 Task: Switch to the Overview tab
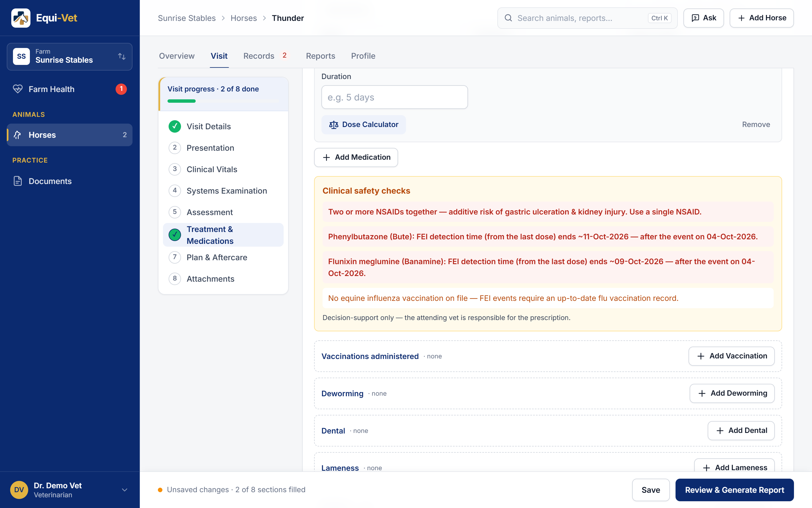(x=177, y=56)
